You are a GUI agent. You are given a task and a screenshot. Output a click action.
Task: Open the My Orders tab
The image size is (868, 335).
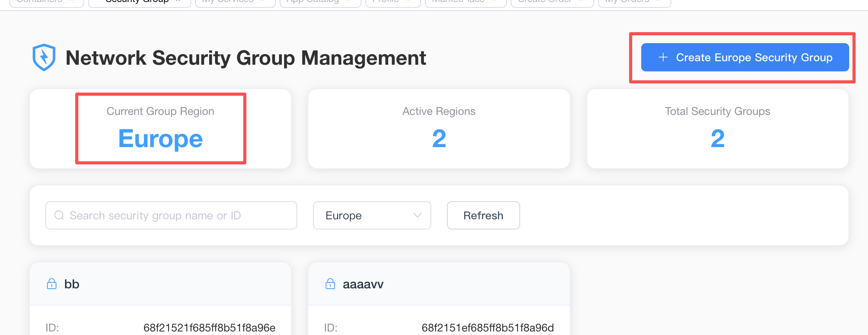click(x=627, y=2)
